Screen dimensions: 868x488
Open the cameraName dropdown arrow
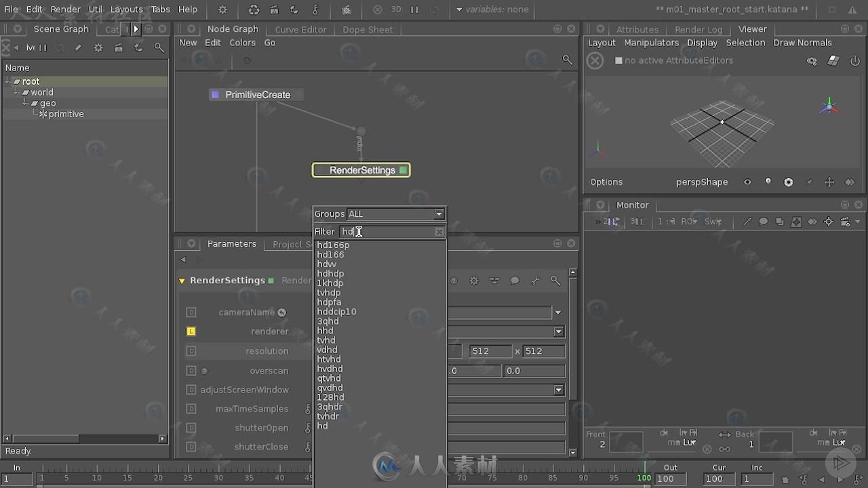(x=558, y=312)
